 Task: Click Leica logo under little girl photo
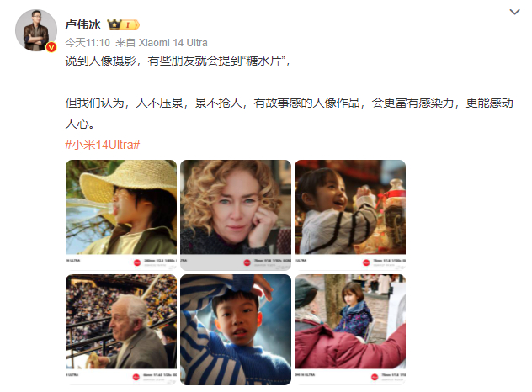[x=366, y=262]
